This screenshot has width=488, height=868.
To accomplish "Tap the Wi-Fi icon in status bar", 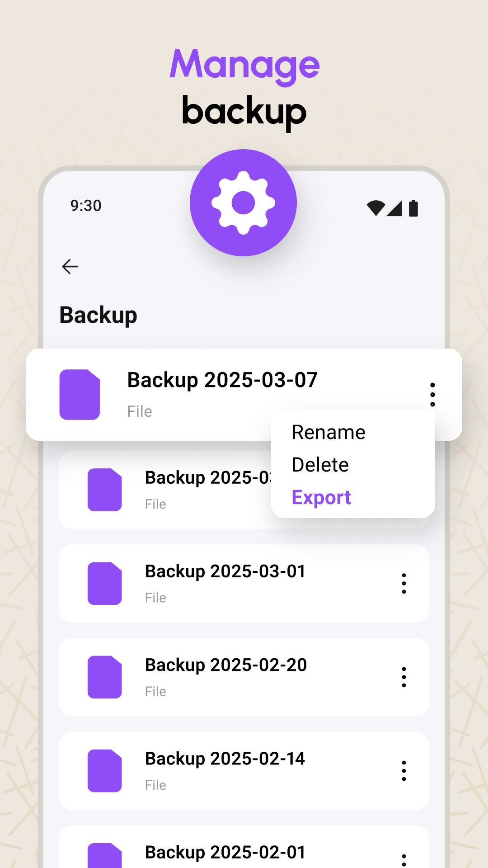I will coord(375,208).
